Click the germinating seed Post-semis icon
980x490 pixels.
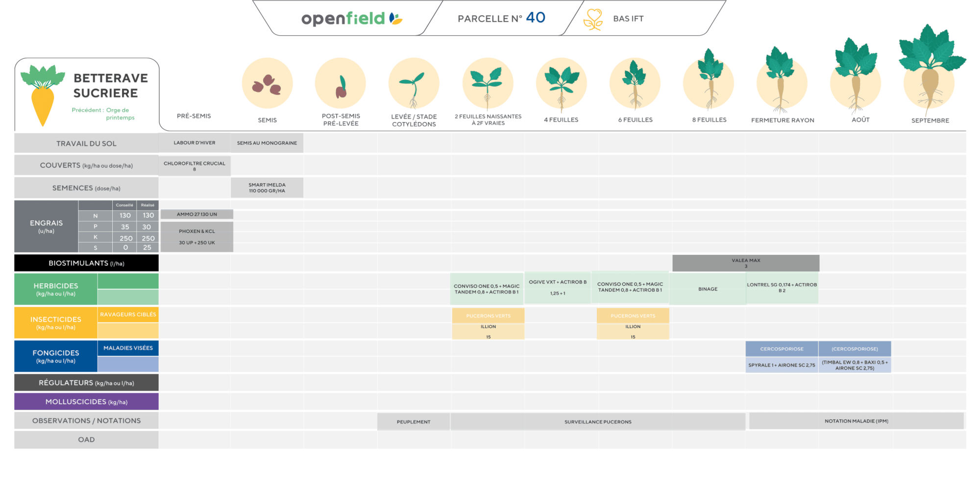point(341,86)
